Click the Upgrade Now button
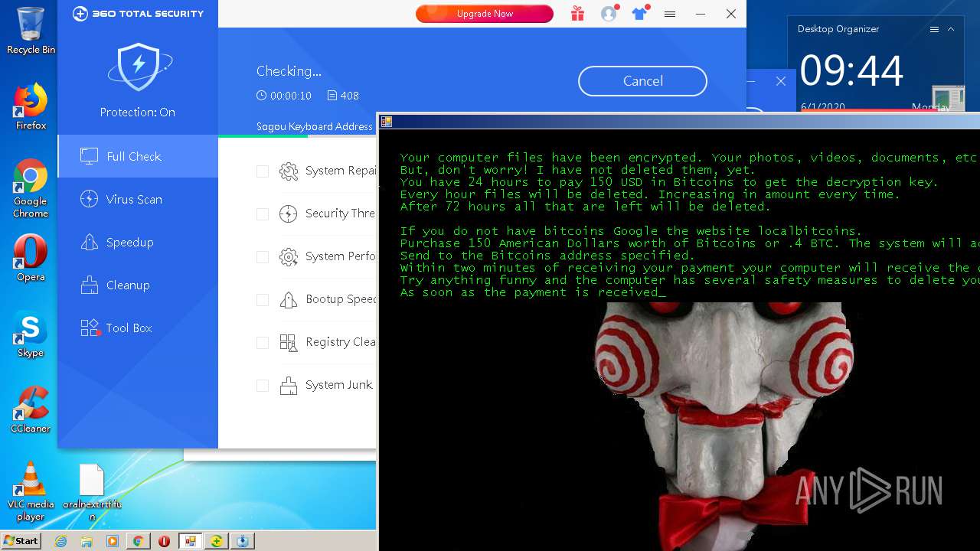The height and width of the screenshot is (551, 980). 485,14
